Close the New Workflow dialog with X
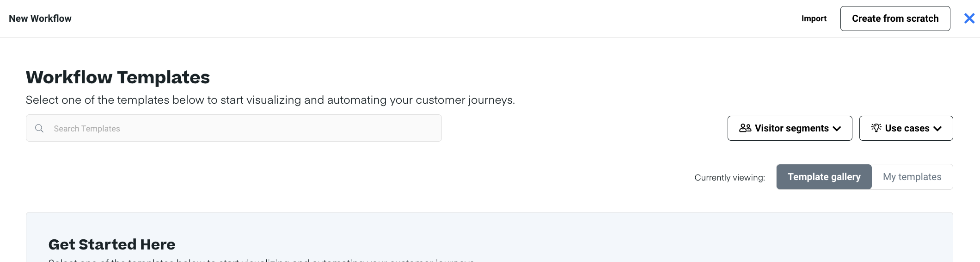Image resolution: width=980 pixels, height=262 pixels. tap(969, 19)
